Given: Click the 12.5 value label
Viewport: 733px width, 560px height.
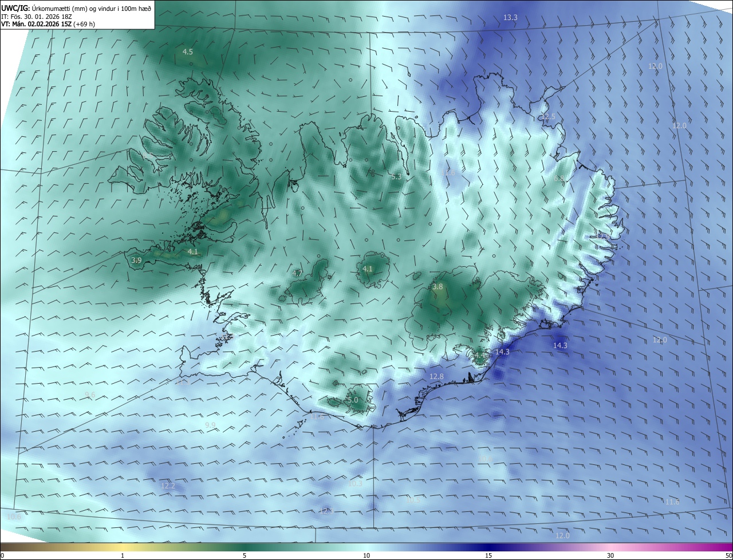Looking at the screenshot, I should (x=549, y=117).
